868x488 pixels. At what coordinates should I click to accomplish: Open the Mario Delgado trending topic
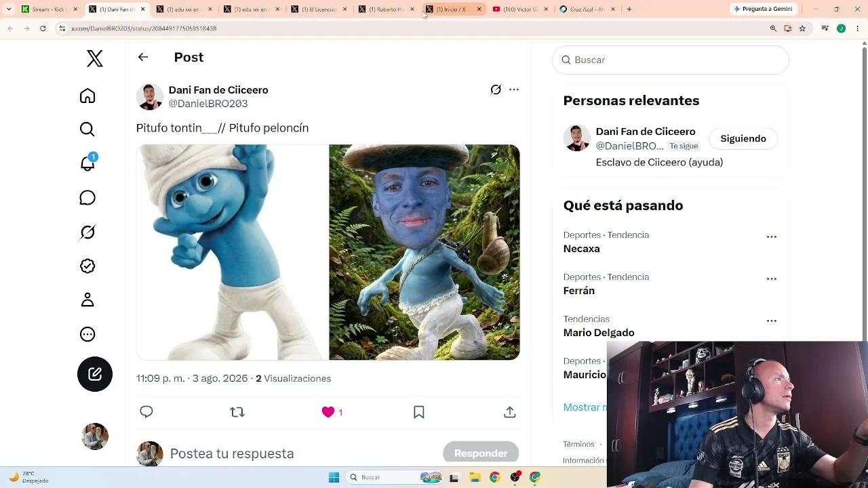point(599,333)
